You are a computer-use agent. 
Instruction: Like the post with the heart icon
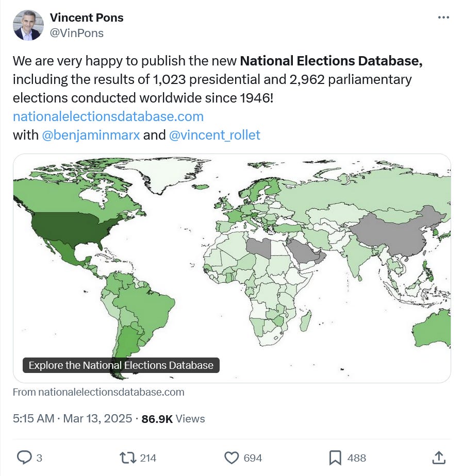(231, 458)
